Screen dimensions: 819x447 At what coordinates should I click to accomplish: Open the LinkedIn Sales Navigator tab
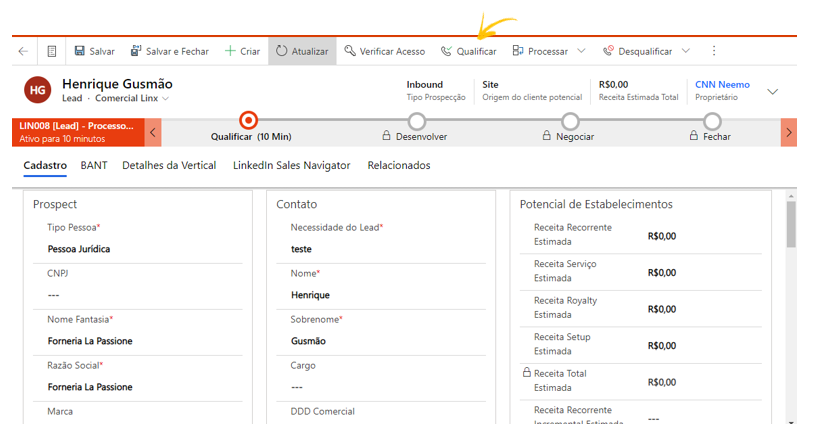[x=291, y=165]
